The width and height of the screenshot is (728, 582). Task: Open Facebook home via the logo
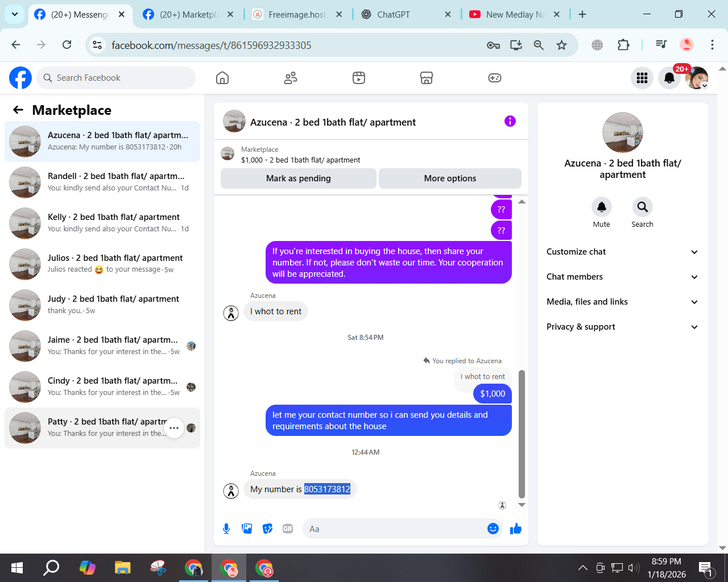point(20,78)
